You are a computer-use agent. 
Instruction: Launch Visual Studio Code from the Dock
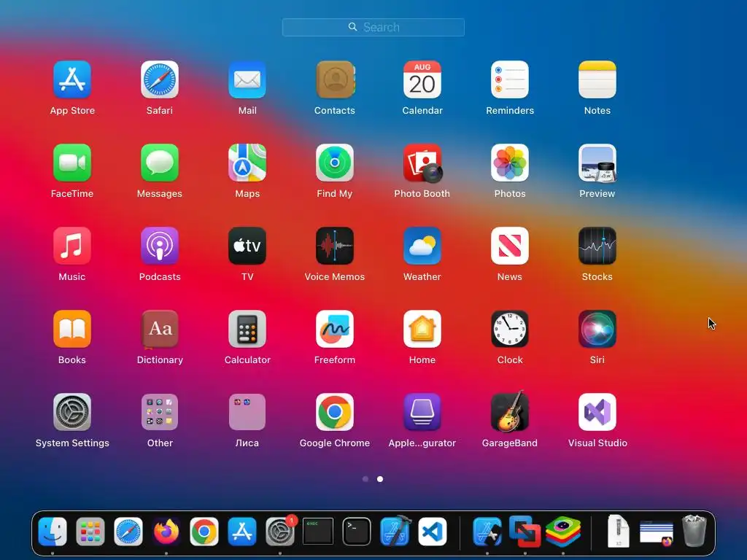[x=433, y=532]
